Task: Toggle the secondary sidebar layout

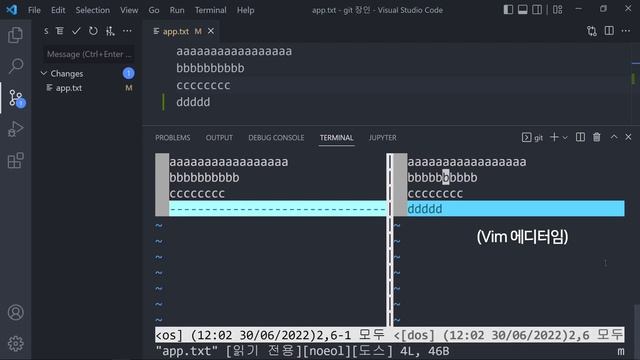Action: (537, 9)
